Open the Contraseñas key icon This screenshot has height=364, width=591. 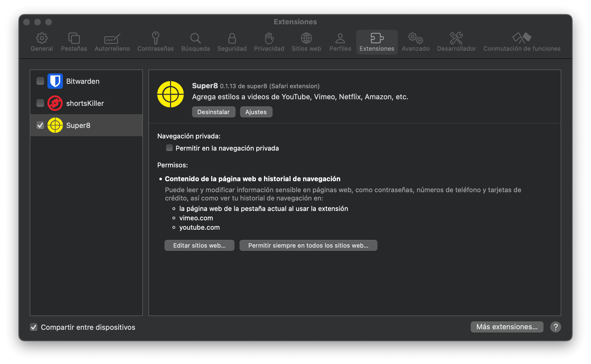tap(156, 38)
